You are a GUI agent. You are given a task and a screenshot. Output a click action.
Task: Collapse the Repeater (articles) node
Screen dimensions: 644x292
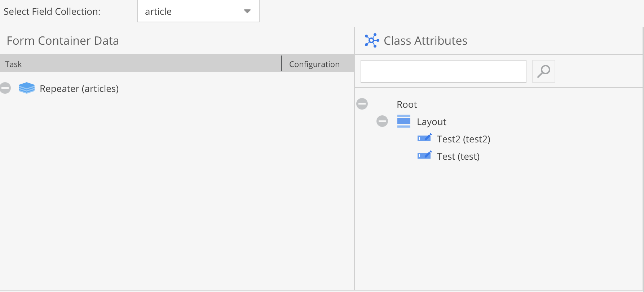[x=5, y=88]
